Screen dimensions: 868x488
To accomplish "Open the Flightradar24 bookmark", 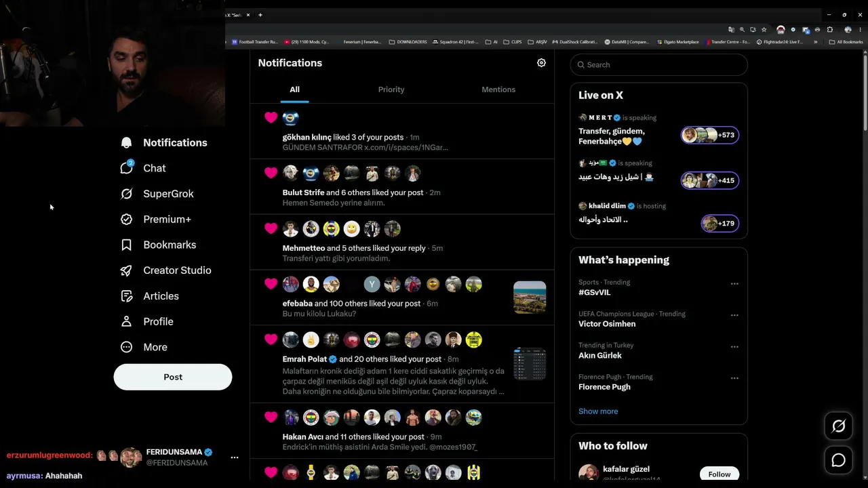I will click(x=780, y=42).
